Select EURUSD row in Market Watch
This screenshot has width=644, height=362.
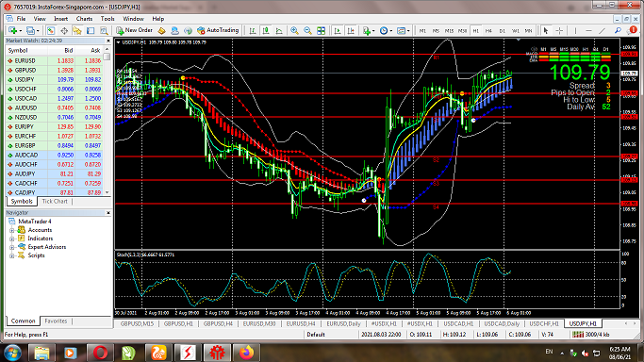(54, 60)
